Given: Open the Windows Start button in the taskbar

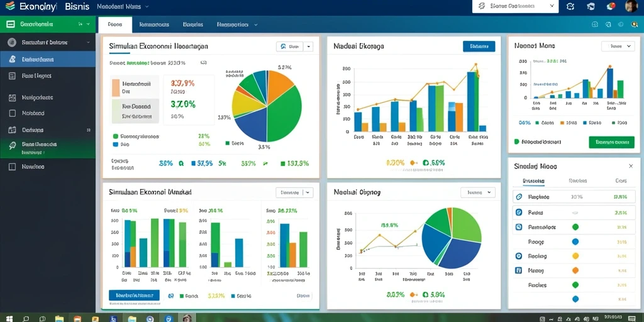Looking at the screenshot, I should tap(9, 318).
